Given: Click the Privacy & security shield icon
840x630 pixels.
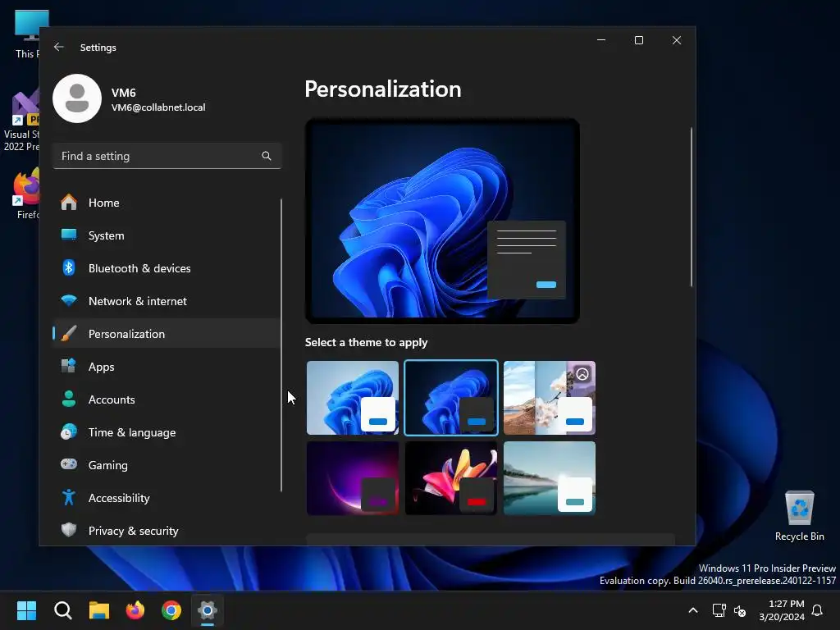Looking at the screenshot, I should tap(69, 531).
